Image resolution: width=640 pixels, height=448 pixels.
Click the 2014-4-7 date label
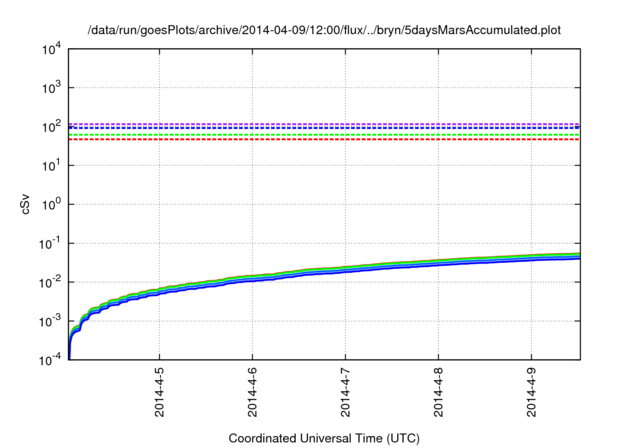coord(345,392)
